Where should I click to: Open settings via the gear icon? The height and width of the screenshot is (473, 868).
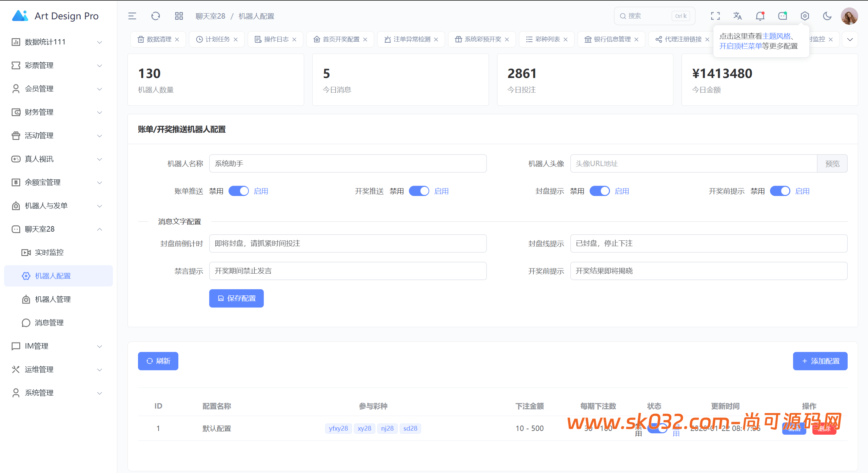pos(805,16)
